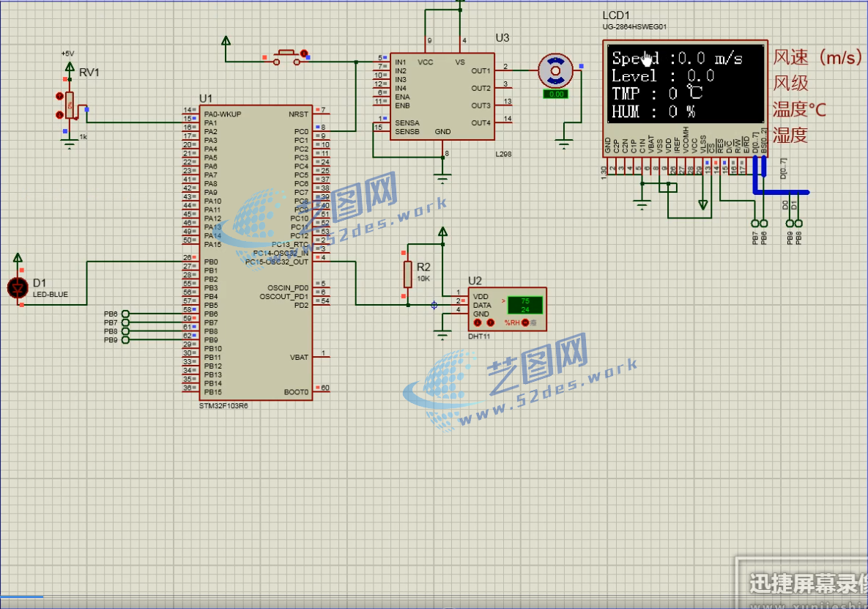Click the 风级 annotation text
This screenshot has height=609, width=868.
[790, 84]
